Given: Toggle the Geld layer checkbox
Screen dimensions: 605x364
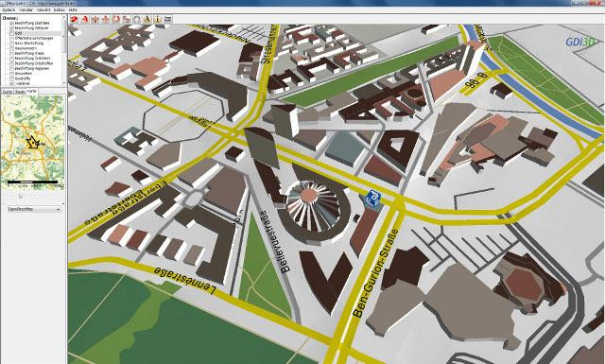Looking at the screenshot, I should [11, 33].
